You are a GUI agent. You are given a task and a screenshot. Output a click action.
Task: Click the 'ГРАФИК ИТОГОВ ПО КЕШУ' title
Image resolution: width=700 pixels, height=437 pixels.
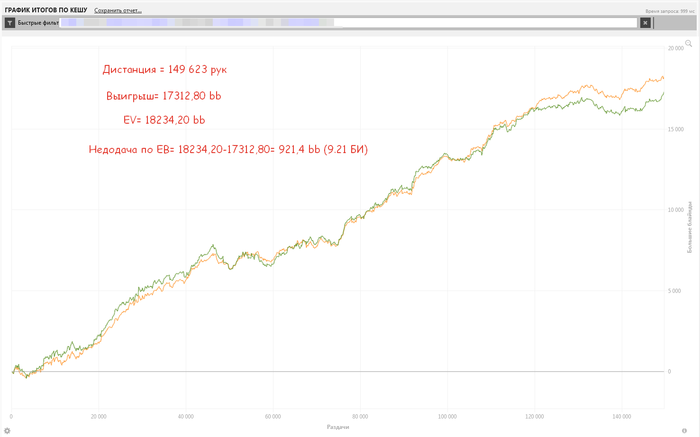point(46,10)
